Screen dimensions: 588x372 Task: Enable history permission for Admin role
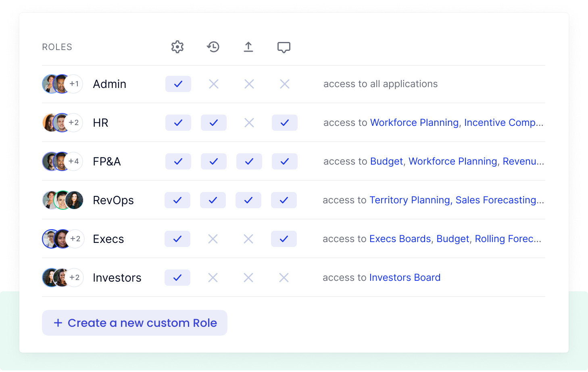(x=214, y=84)
